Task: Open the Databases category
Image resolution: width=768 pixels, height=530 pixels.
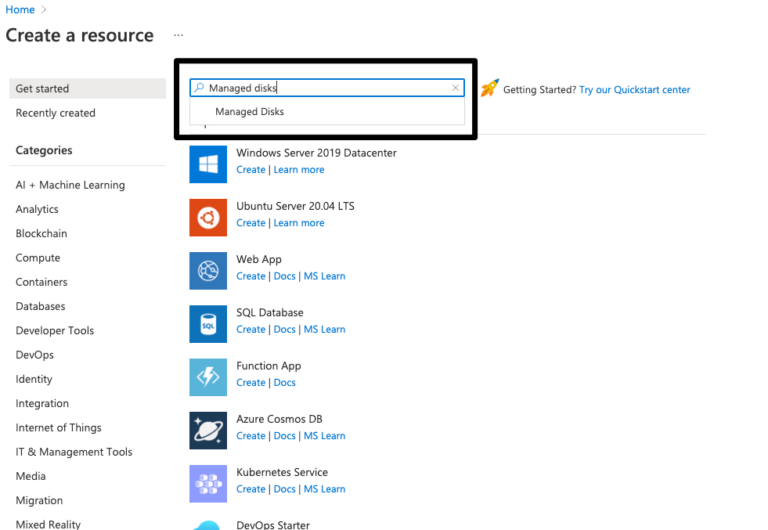Action: click(x=40, y=306)
